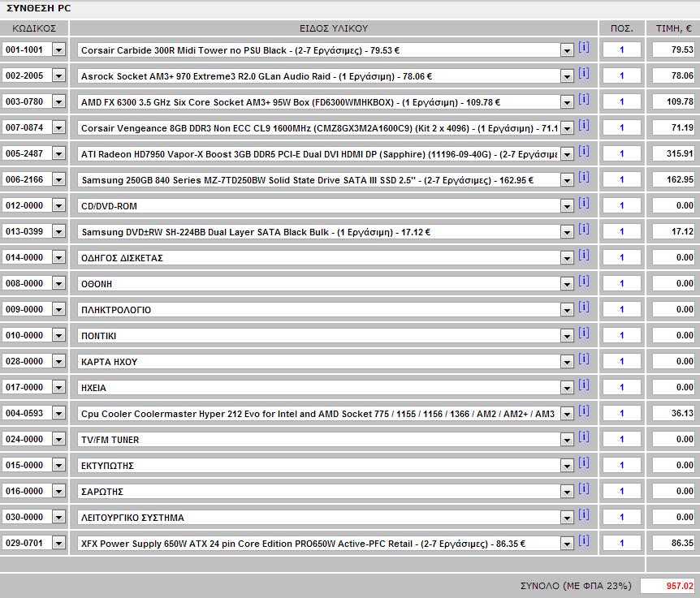View info [i] on ΗΧΕΙΑ row

pyautogui.click(x=584, y=385)
